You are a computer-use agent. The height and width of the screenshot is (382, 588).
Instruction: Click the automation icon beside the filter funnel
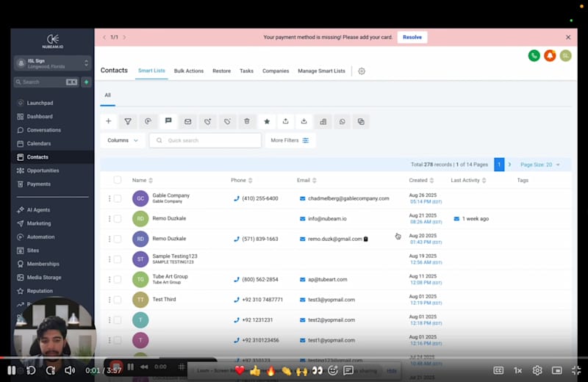tap(148, 121)
